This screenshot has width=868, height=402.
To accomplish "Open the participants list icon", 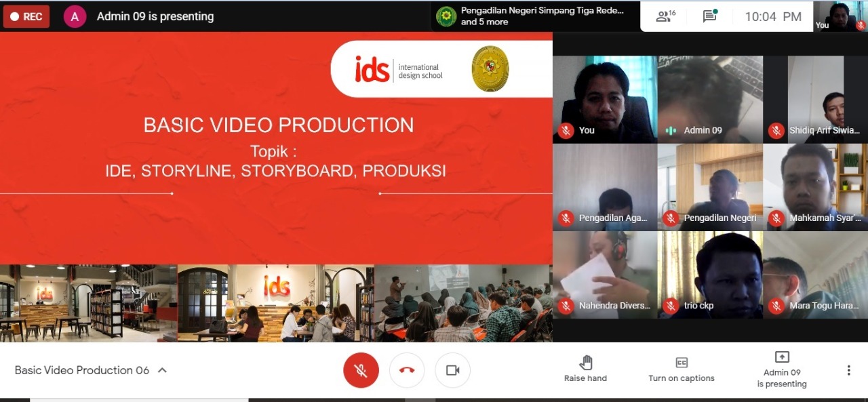I will point(665,16).
